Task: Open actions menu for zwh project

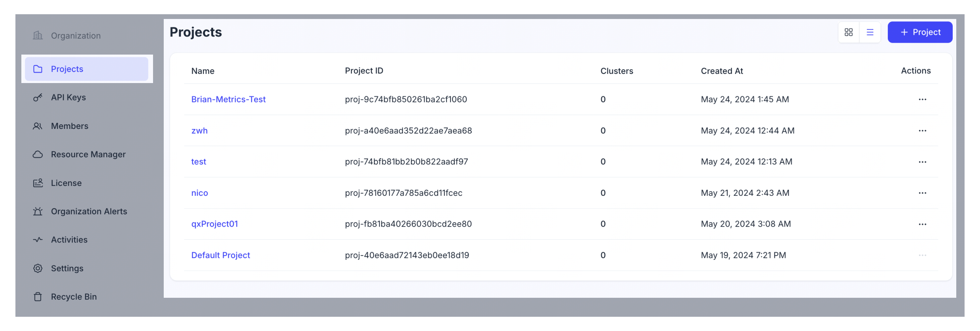Action: (922, 131)
